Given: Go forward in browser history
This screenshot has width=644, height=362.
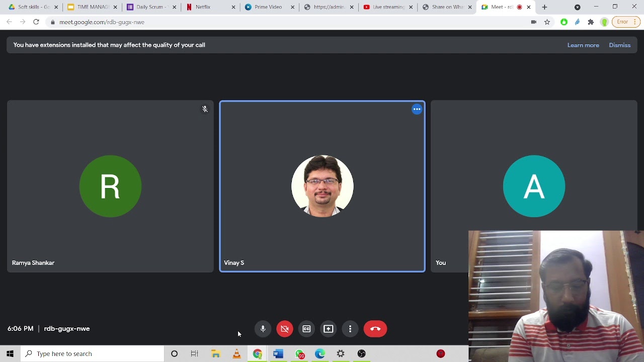Looking at the screenshot, I should coord(23,22).
